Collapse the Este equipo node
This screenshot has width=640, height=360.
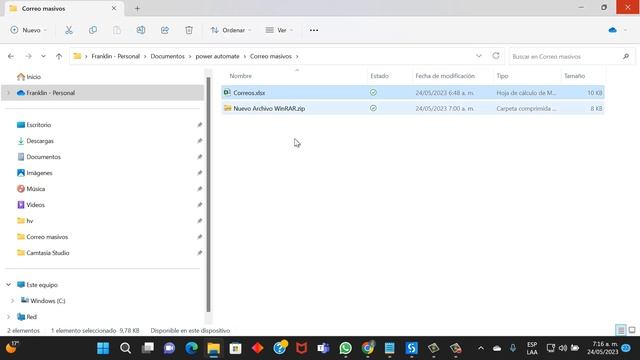coord(9,285)
